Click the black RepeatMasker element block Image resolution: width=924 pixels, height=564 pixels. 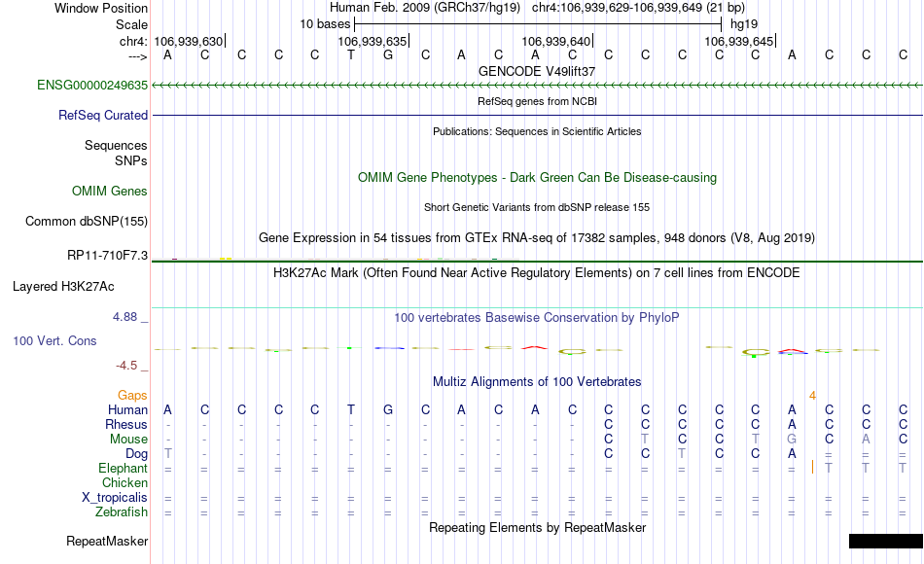point(886,541)
